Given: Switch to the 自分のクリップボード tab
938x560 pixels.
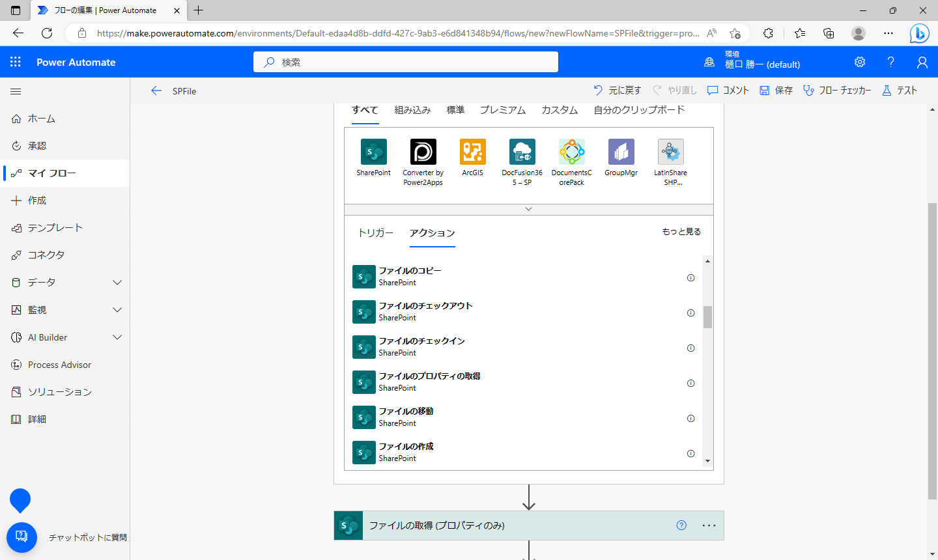Looking at the screenshot, I should pyautogui.click(x=639, y=110).
